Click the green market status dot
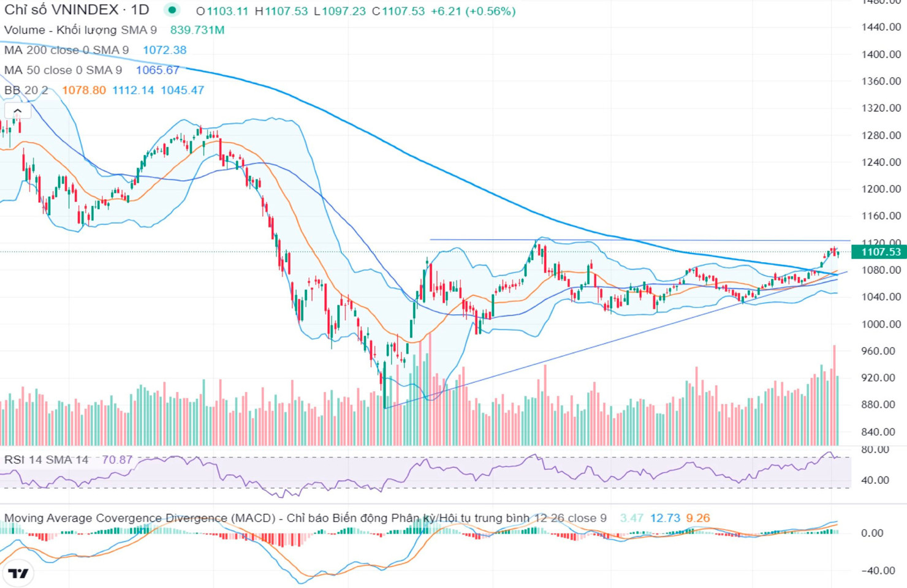The image size is (907, 588). (172, 10)
